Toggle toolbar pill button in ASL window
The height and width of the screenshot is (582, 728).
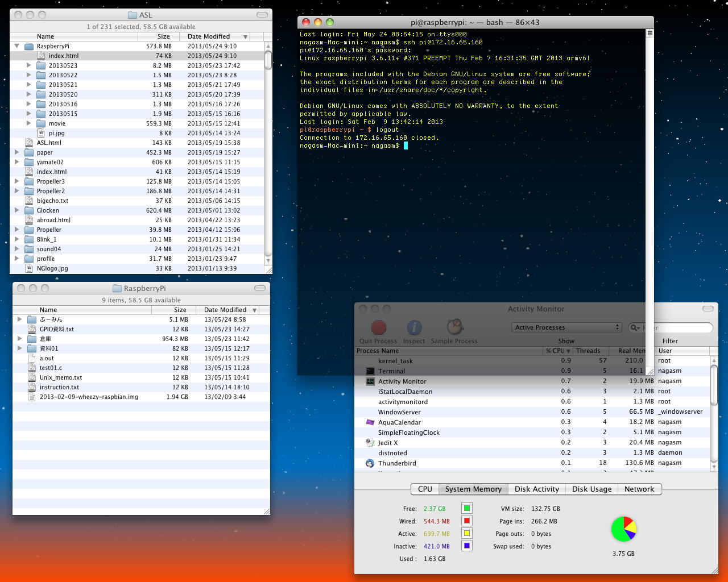(x=262, y=15)
